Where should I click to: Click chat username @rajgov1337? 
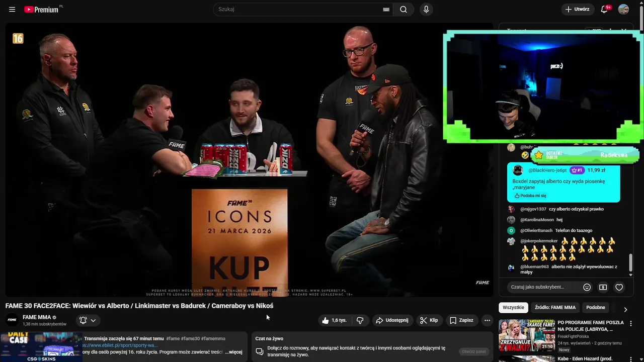point(533,209)
